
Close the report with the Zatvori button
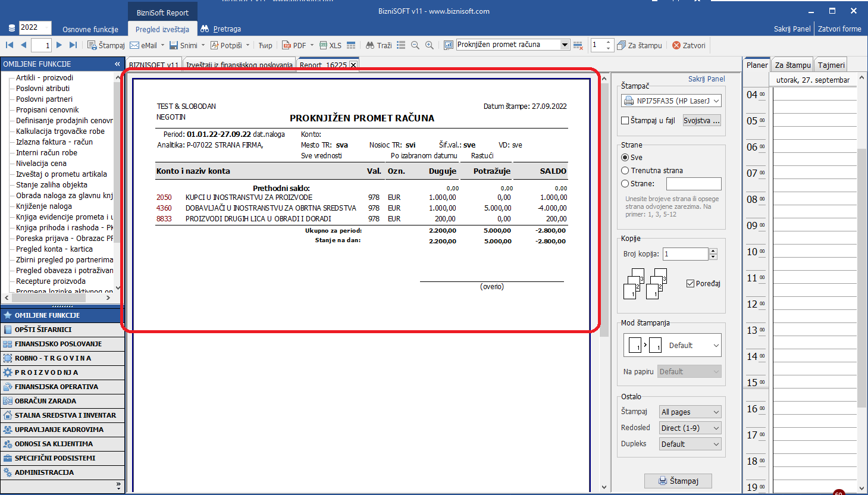(689, 45)
